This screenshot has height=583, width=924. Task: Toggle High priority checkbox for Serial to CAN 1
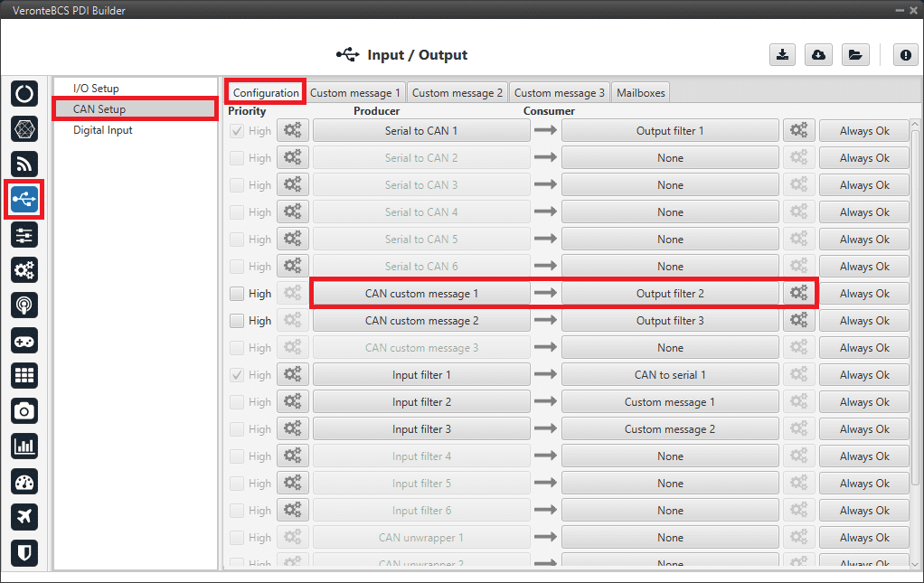(x=237, y=131)
